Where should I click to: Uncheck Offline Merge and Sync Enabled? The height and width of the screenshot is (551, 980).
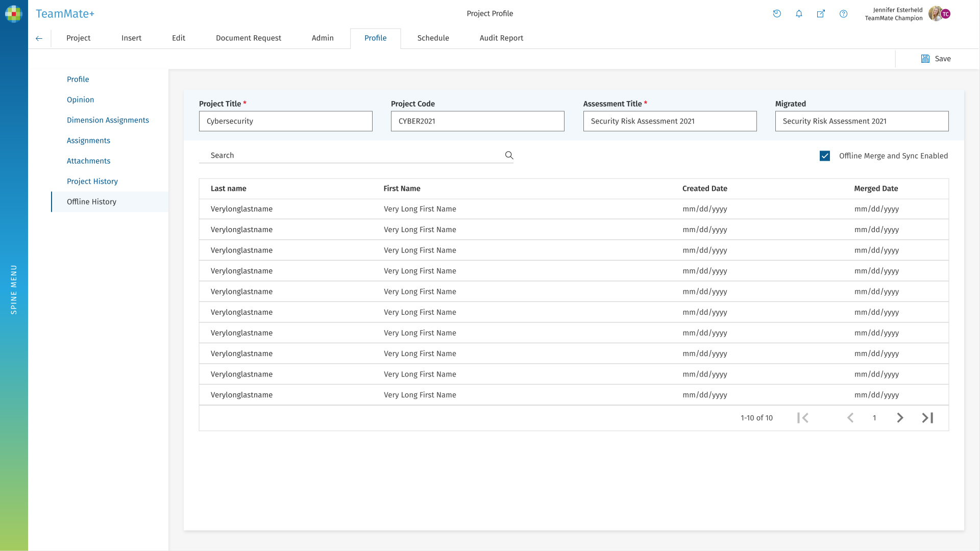pyautogui.click(x=825, y=156)
